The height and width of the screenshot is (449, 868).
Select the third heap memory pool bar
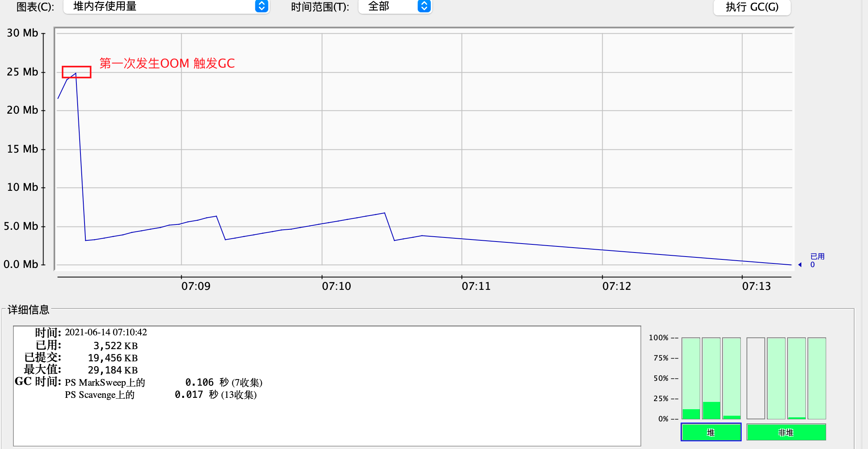[731, 378]
